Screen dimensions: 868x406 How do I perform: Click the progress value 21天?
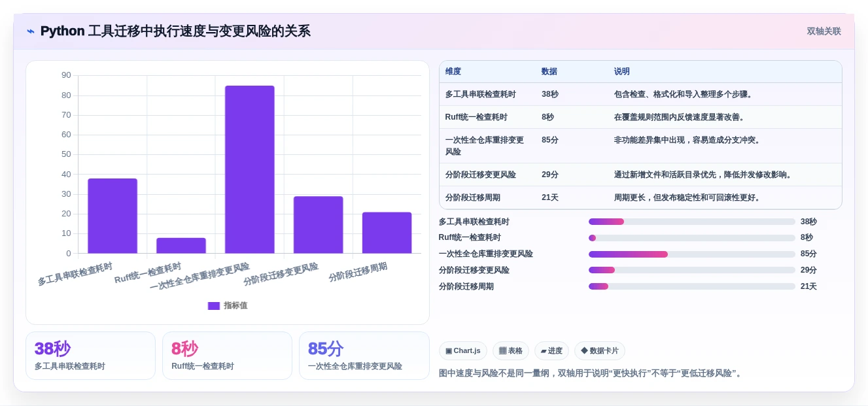click(x=808, y=286)
